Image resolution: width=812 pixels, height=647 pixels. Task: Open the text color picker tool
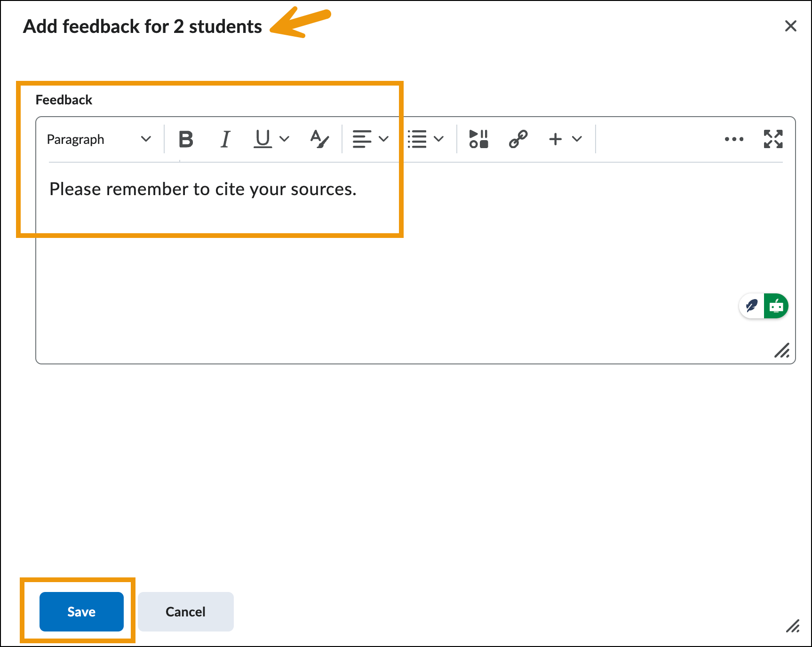coord(319,139)
